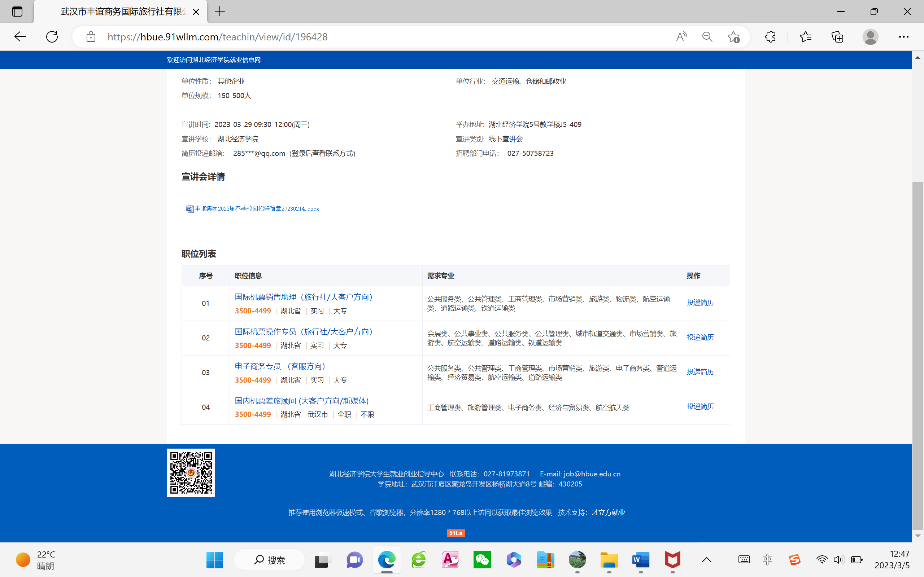Screen dimensions: 924x577
Task: Click the zoom out magnifier icon
Action: tap(707, 37)
